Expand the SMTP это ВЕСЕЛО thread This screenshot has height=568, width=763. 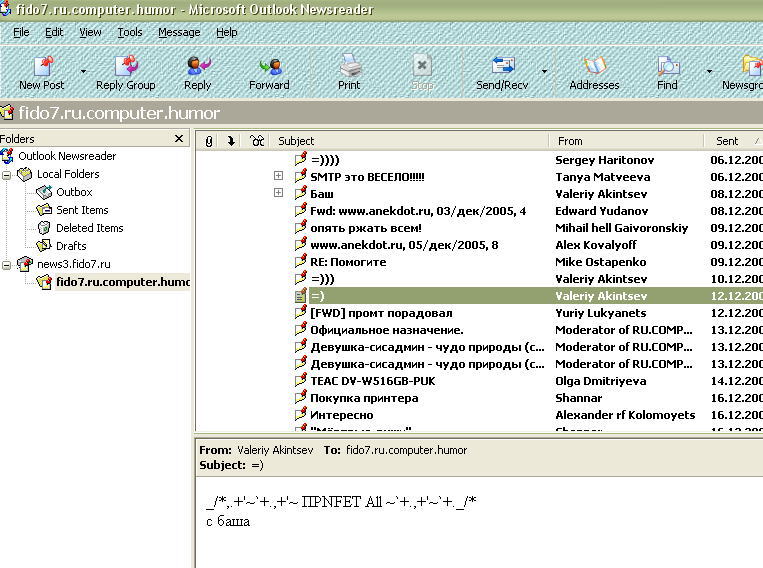tap(278, 176)
